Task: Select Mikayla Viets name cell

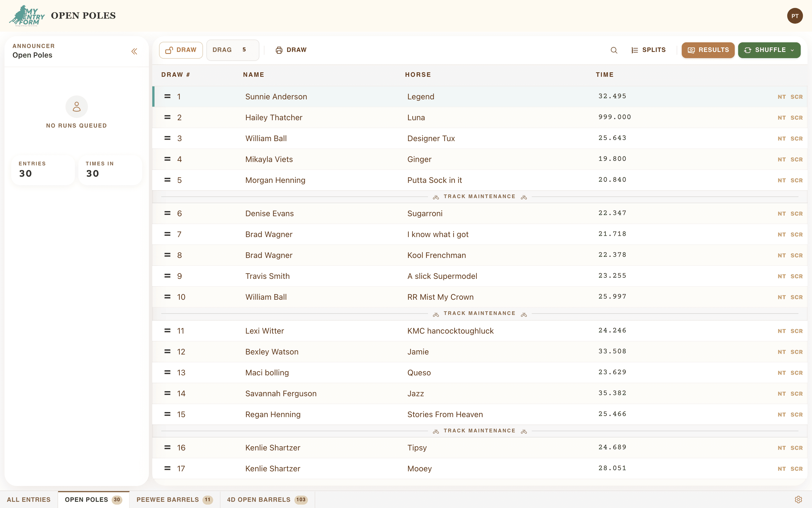Action: [x=269, y=159]
